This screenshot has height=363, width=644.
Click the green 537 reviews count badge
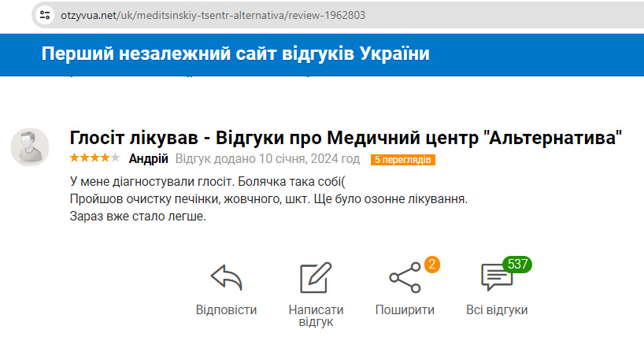click(x=517, y=264)
